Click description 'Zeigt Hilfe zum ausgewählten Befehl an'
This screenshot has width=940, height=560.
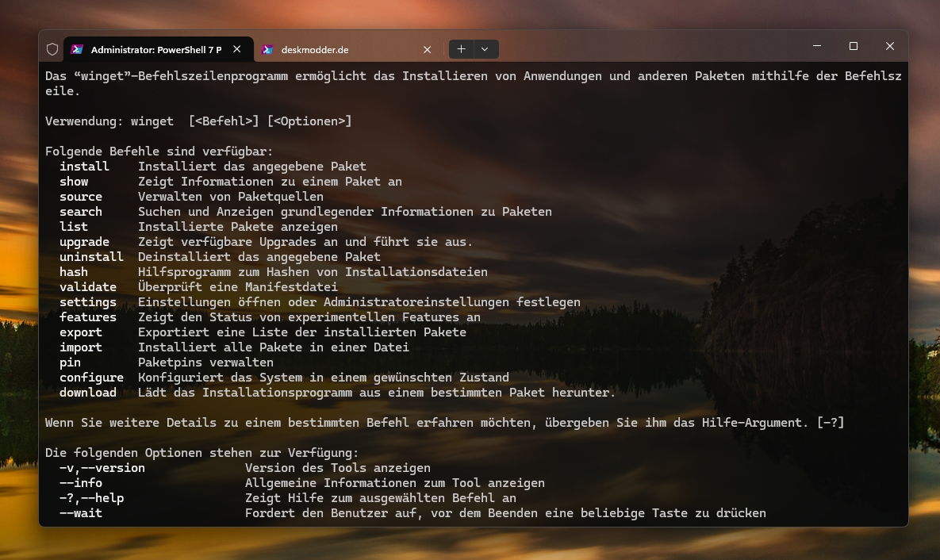tap(381, 497)
